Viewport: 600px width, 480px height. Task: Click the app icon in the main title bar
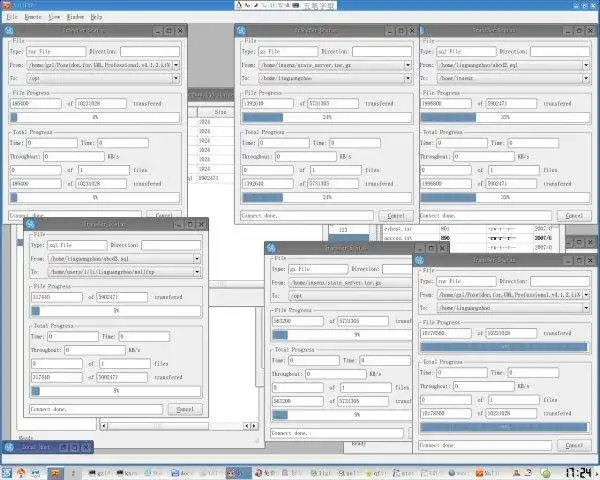coord(5,5)
